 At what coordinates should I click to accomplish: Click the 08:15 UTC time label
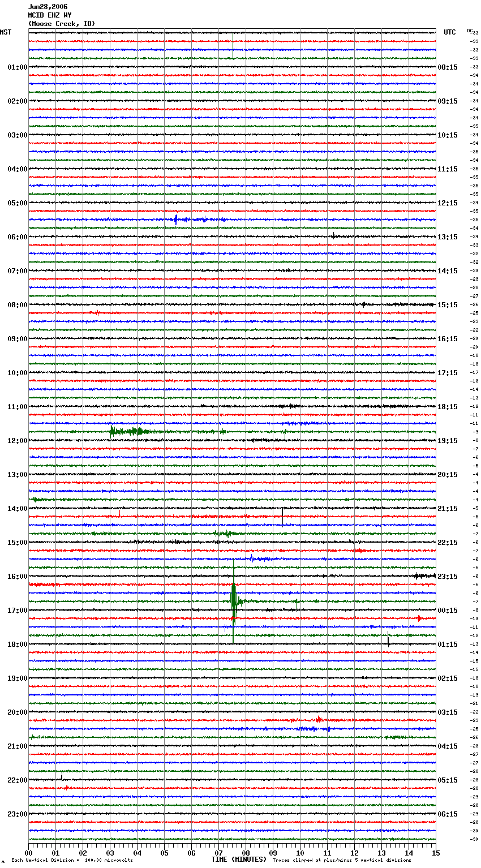pyautogui.click(x=448, y=67)
